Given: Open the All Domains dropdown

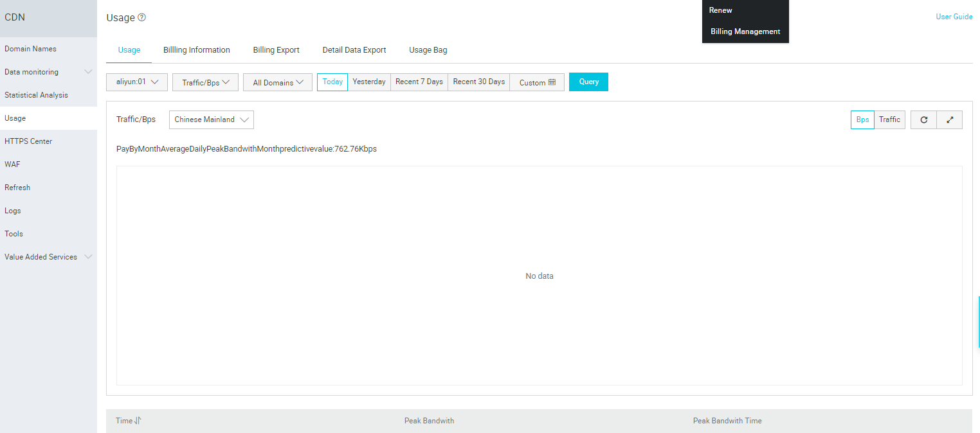Looking at the screenshot, I should (x=278, y=82).
